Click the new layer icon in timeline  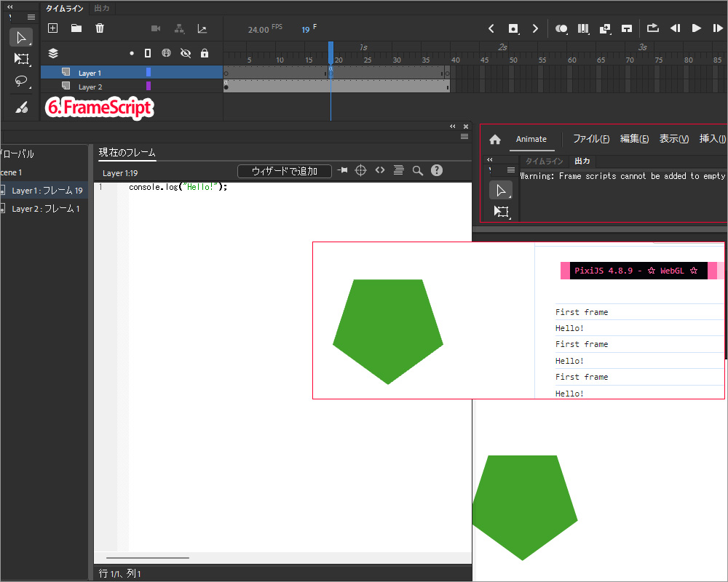[x=52, y=28]
